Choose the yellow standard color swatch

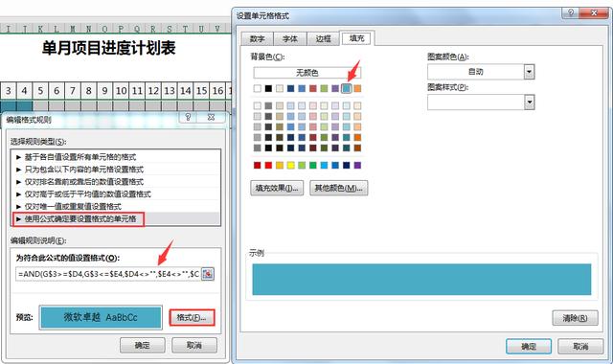(x=290, y=166)
